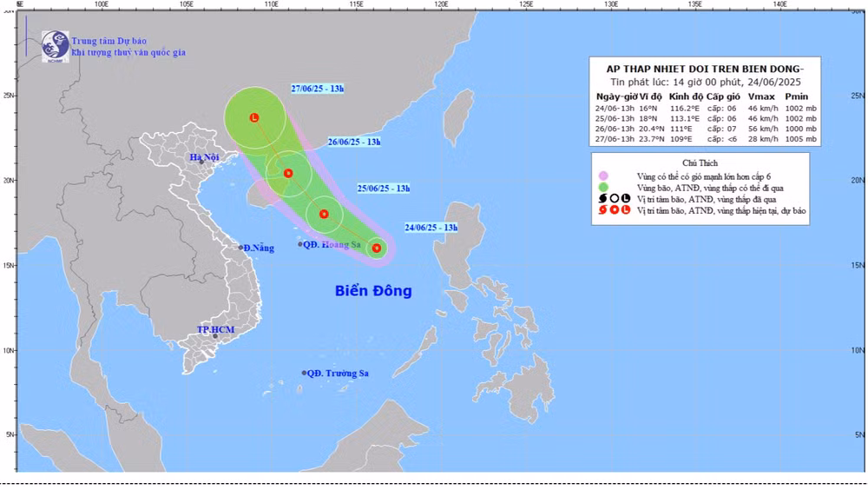Click the QĐ. Trường Sa island marker
This screenshot has width=868, height=490.
(x=304, y=373)
